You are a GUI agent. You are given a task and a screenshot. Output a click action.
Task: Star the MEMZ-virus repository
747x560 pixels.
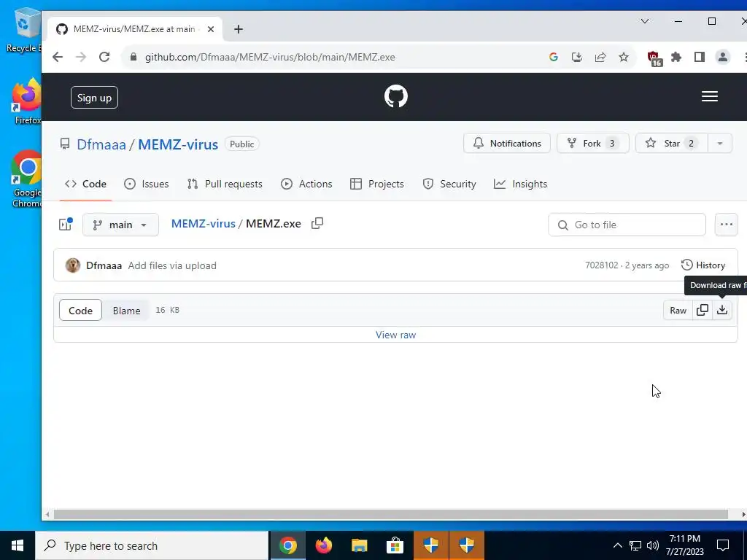coord(672,144)
